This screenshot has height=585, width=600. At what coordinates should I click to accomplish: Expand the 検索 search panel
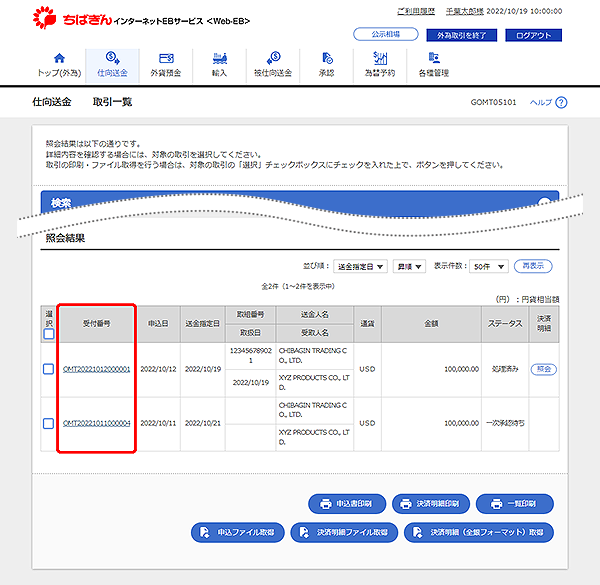click(545, 202)
